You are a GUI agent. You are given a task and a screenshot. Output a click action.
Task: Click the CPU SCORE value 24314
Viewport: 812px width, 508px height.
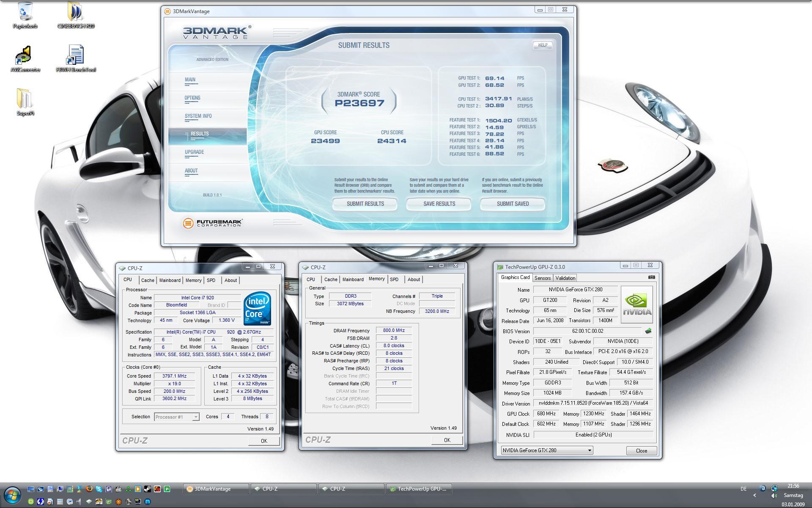(x=392, y=141)
